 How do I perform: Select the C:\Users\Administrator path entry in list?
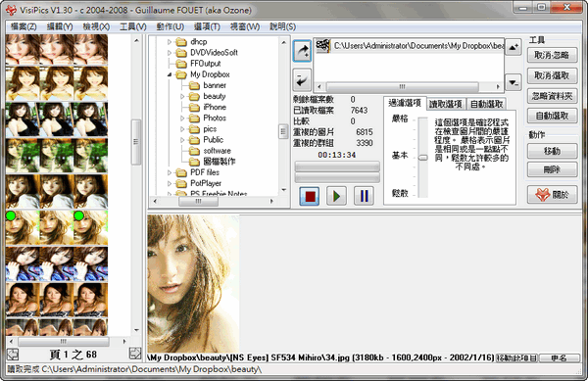tap(418, 46)
